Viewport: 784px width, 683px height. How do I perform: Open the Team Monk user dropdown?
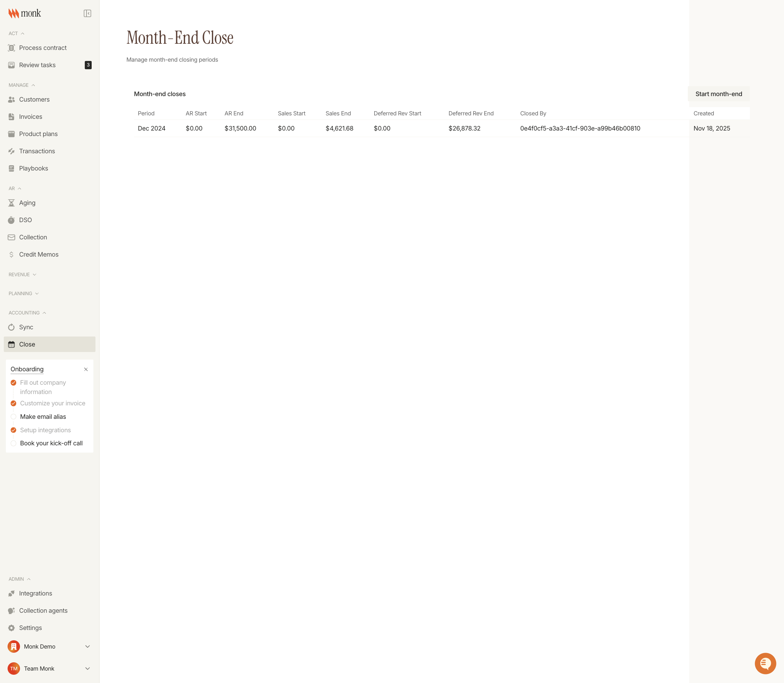click(x=87, y=669)
